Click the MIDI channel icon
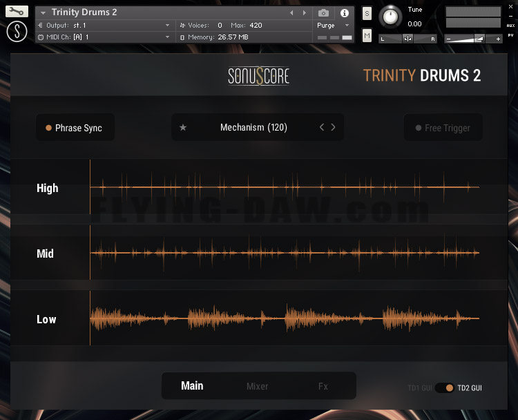Viewport: 518px width, 420px height. click(x=41, y=37)
